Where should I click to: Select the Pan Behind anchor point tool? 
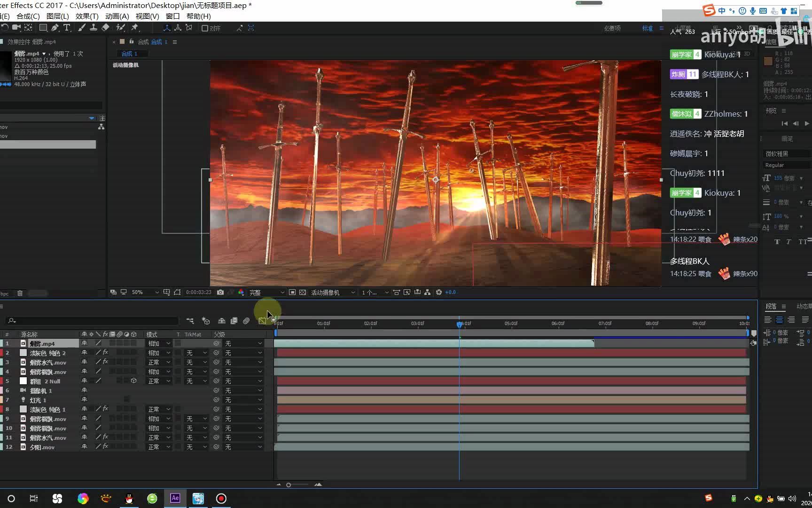[x=29, y=28]
